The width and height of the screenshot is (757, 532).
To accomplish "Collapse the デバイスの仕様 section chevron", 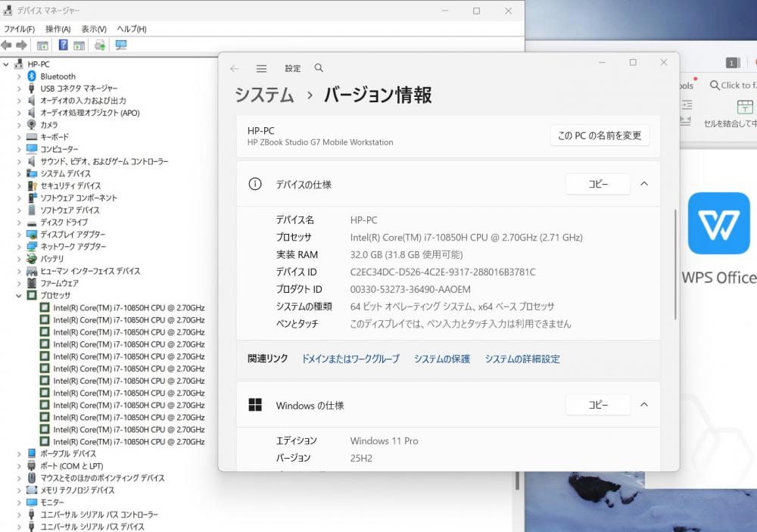I will [644, 184].
